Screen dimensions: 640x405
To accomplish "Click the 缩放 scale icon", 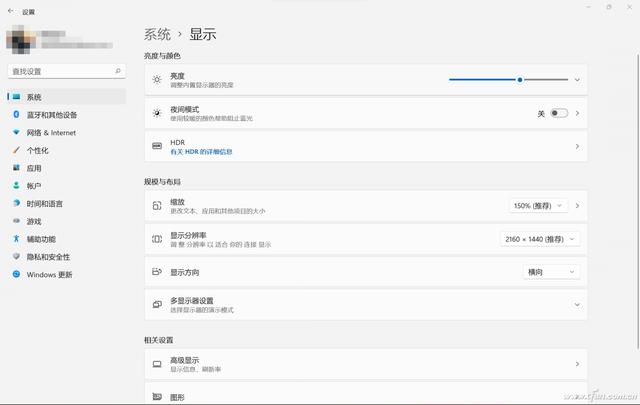I will tap(157, 205).
